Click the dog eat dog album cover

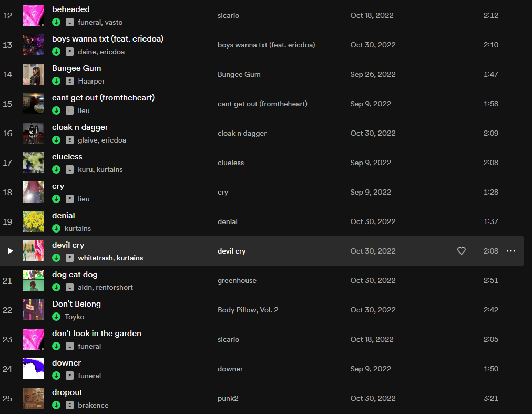coord(33,280)
